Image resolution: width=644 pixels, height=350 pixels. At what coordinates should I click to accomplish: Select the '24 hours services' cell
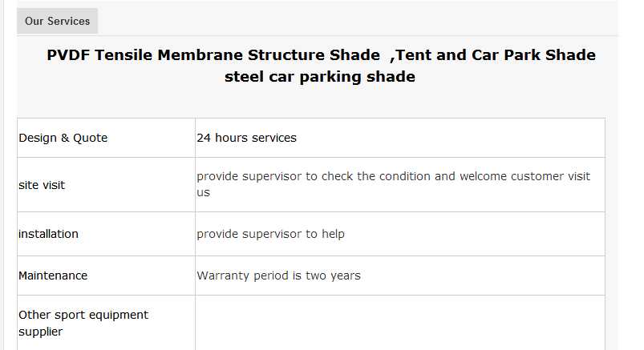point(246,138)
